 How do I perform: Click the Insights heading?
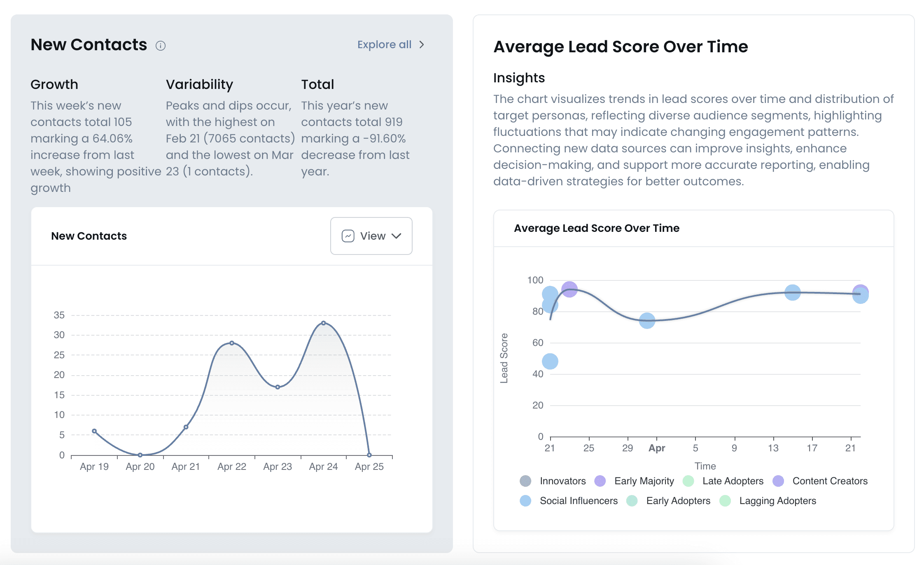519,78
